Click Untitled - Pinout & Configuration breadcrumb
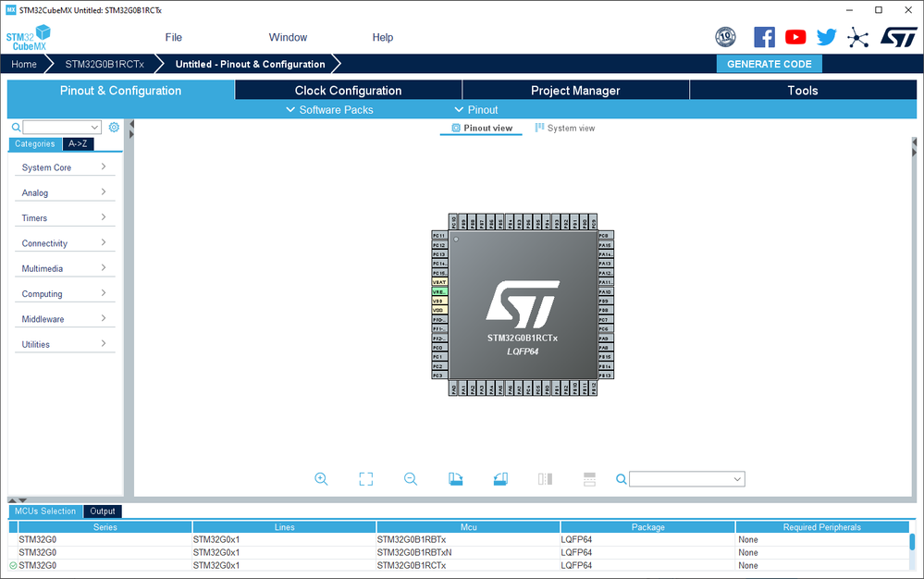924x579 pixels. point(250,64)
